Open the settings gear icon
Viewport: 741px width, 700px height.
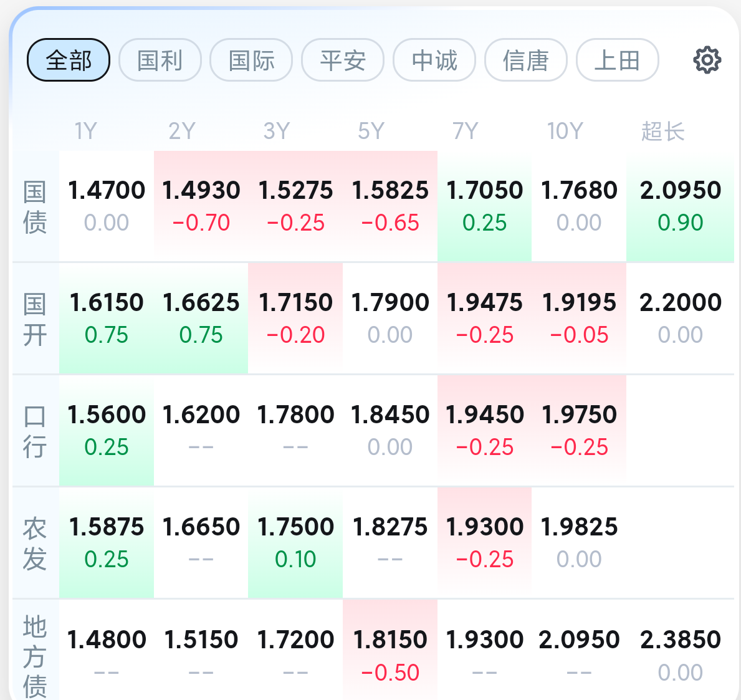tap(707, 60)
